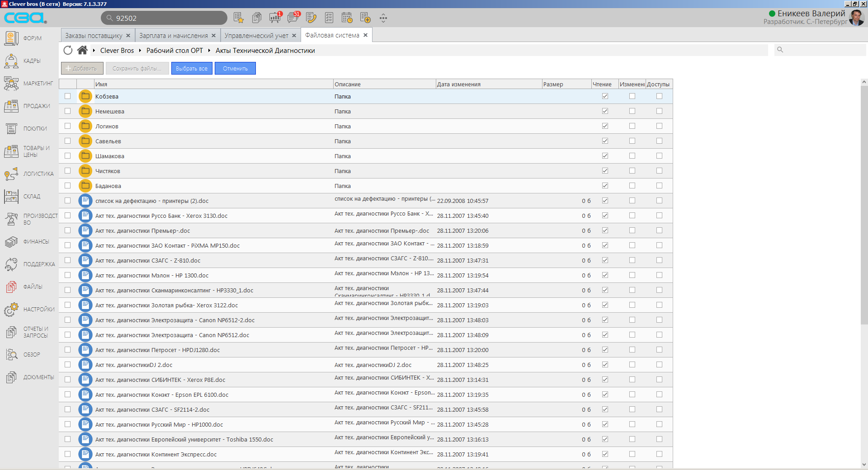The height and width of the screenshot is (470, 868).
Task: Click the Выбрать все button
Action: point(192,69)
